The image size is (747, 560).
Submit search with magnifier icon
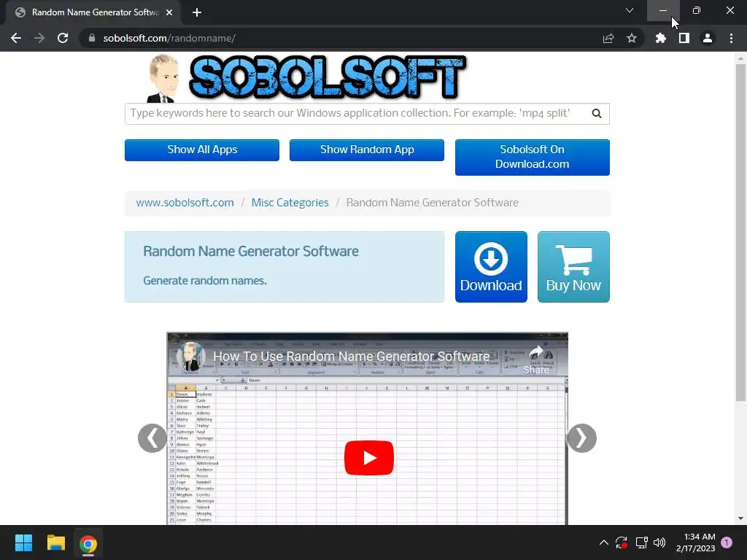tap(597, 113)
